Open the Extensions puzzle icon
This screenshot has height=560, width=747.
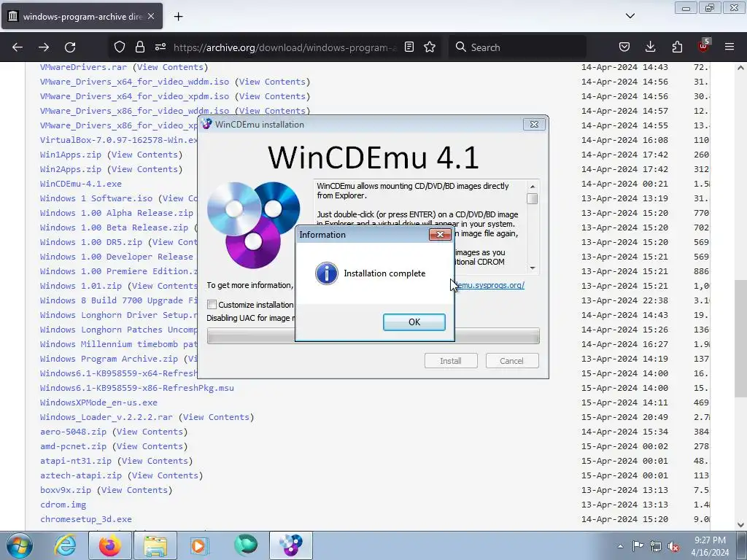pyautogui.click(x=677, y=47)
